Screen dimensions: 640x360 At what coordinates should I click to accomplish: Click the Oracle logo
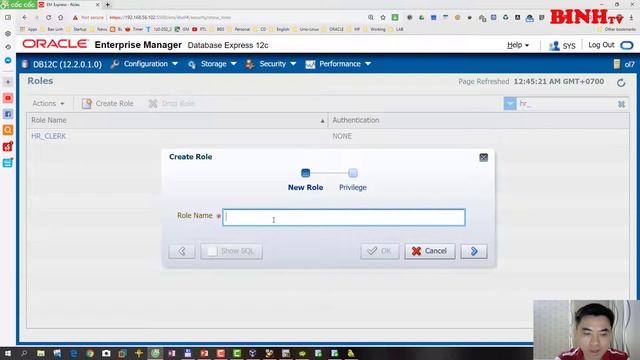[x=55, y=44]
